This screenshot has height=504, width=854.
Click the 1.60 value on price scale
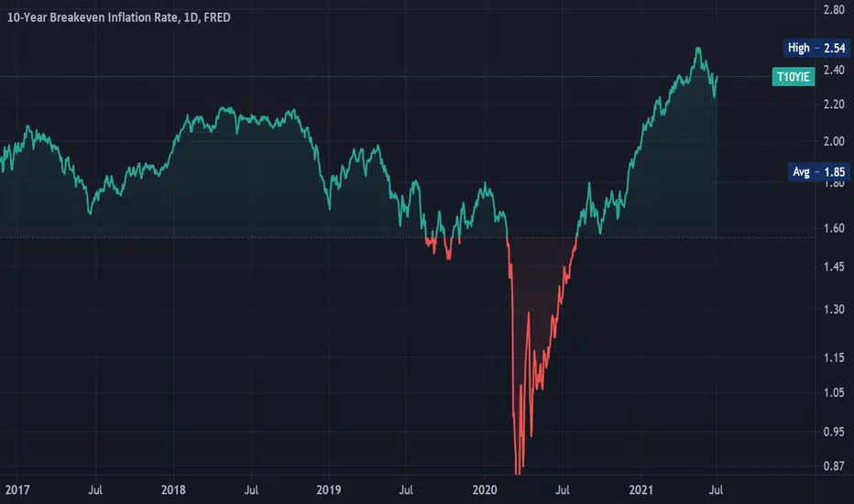(834, 228)
